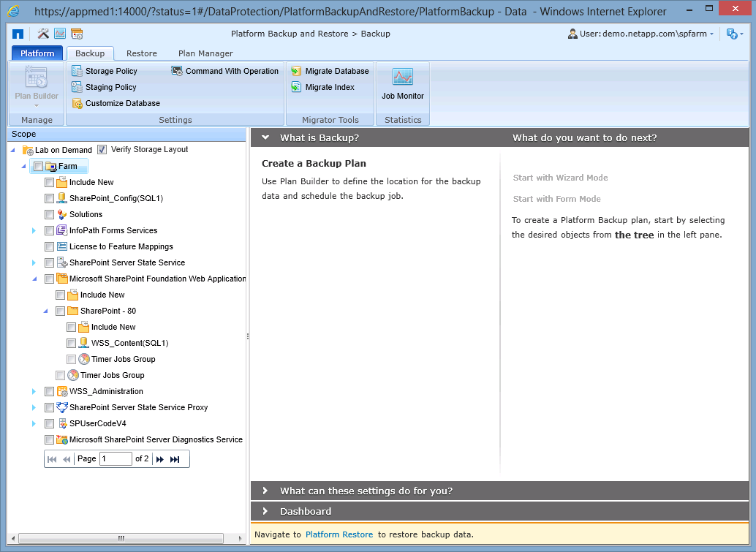Click the Storage Policy icon
The width and height of the screenshot is (756, 552).
click(x=77, y=71)
